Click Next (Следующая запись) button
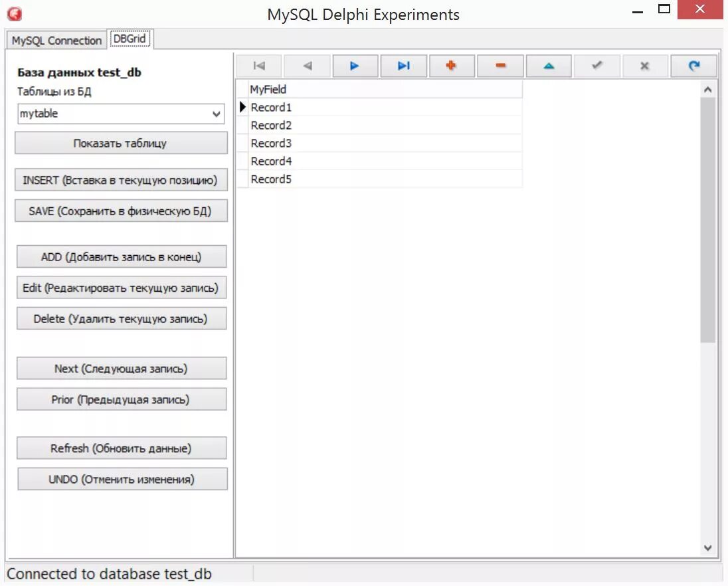The image size is (728, 586). (x=122, y=368)
